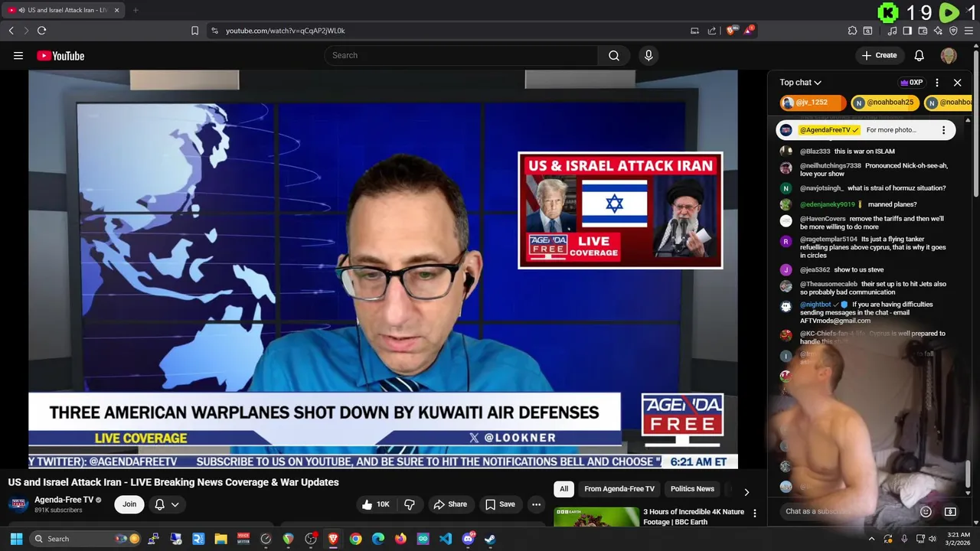Open Google Chrome from taskbar
This screenshot has height=551, width=980.
(355, 539)
